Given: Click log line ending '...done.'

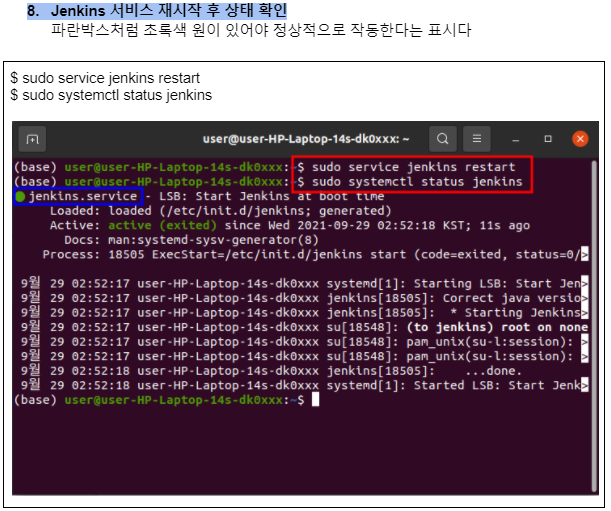Looking at the screenshot, I should point(271,371).
